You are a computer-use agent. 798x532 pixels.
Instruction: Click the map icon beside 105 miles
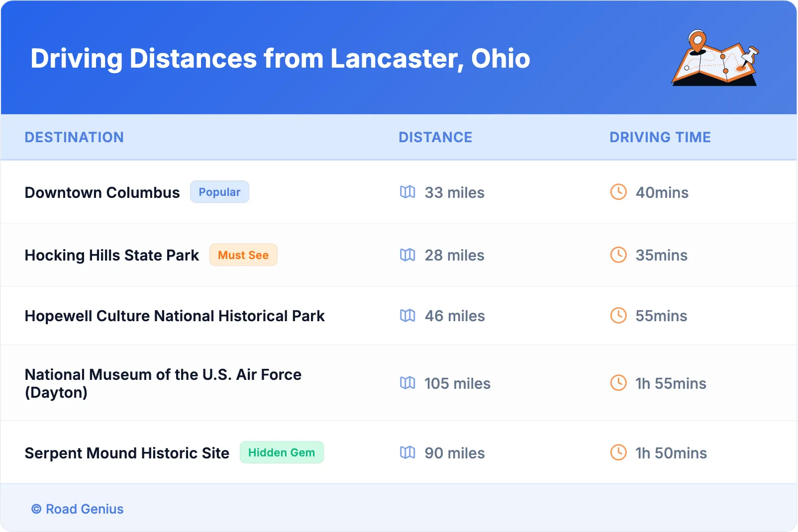pyautogui.click(x=407, y=383)
